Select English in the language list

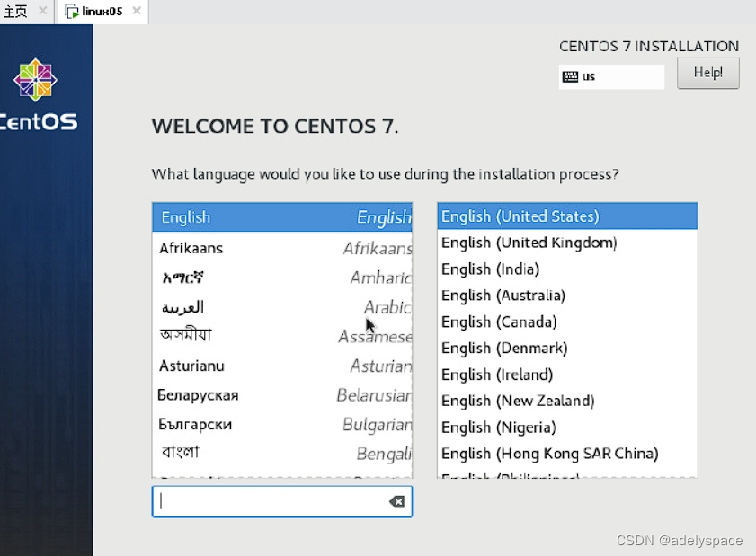coord(282,217)
